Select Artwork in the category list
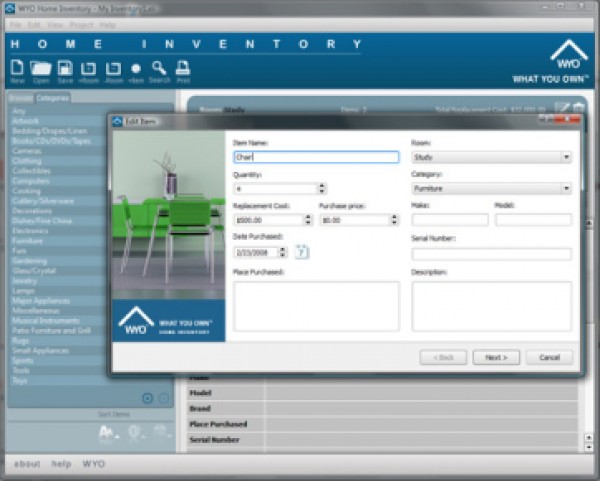Viewport: 600px width, 481px height. [25, 121]
